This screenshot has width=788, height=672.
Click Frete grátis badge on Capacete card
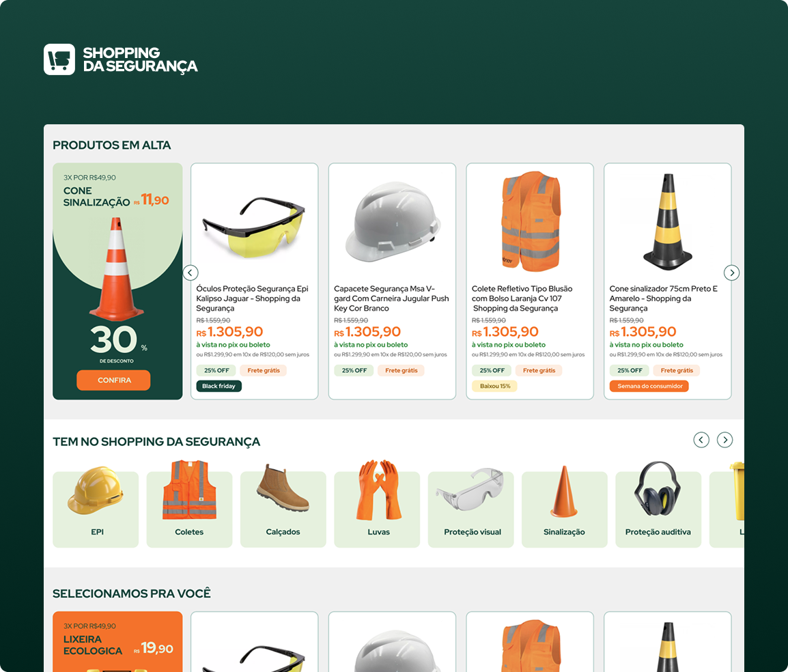pos(401,370)
